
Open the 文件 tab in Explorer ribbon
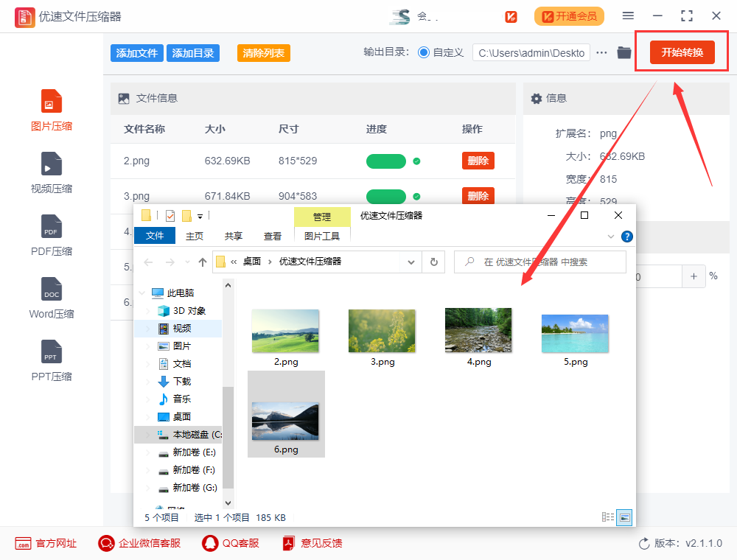click(155, 236)
